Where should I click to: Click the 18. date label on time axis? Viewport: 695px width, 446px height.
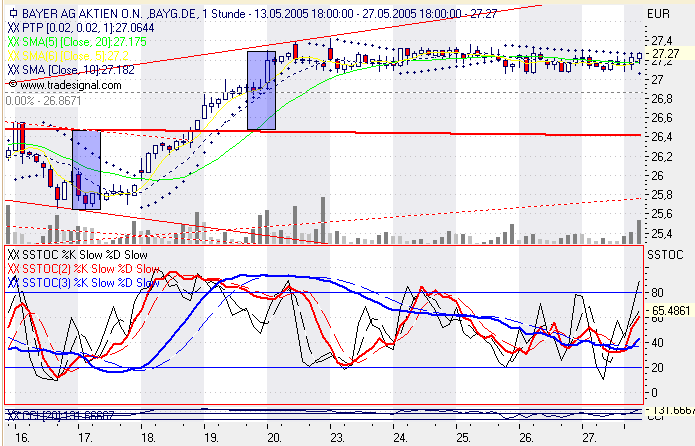tap(148, 438)
